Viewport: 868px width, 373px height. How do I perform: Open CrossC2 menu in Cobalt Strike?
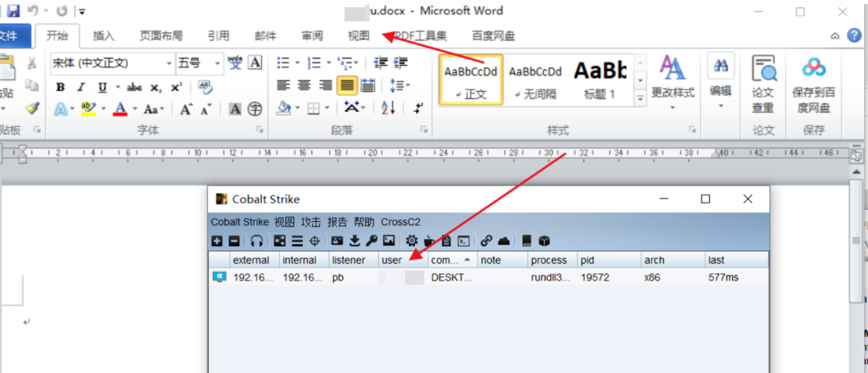point(401,222)
